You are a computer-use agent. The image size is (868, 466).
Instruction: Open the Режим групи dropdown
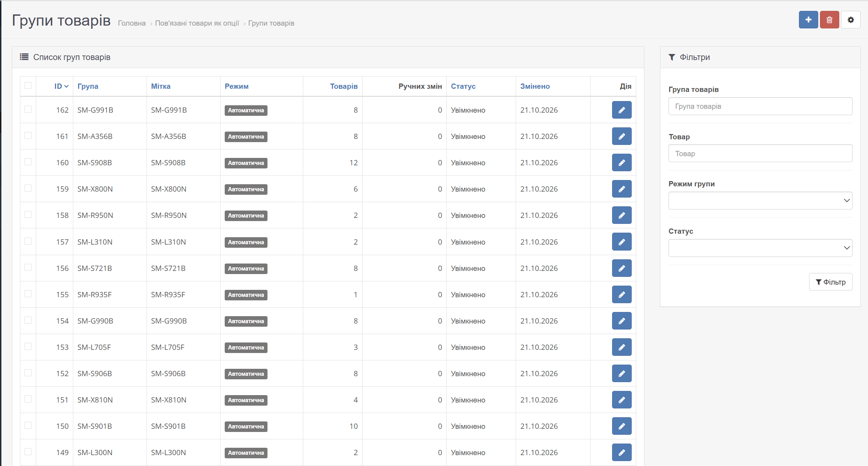[760, 200]
